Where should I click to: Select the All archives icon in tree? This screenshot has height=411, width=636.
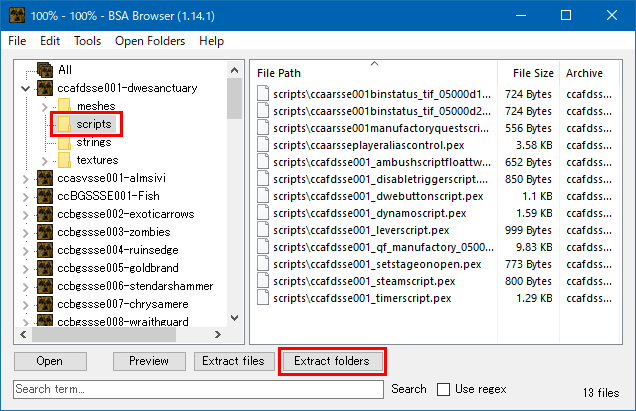tap(45, 70)
